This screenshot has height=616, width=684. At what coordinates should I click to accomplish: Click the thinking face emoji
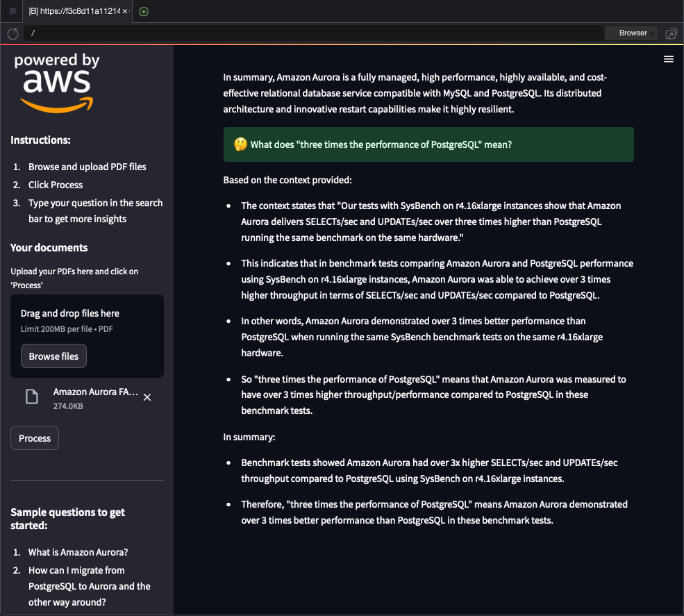[x=240, y=144]
